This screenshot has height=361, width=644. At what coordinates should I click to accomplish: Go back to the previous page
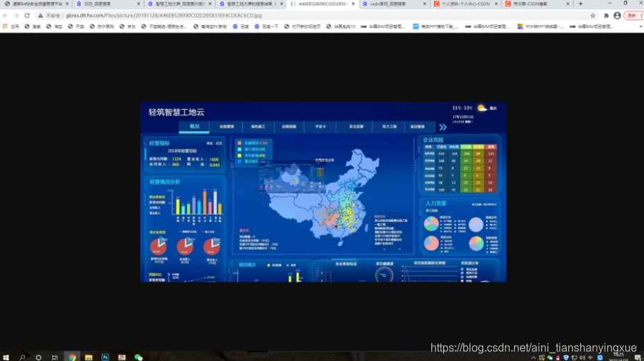pos(6,15)
